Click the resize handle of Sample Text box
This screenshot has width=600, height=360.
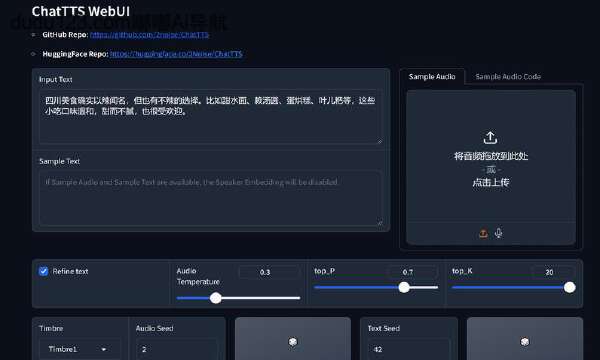(379, 223)
